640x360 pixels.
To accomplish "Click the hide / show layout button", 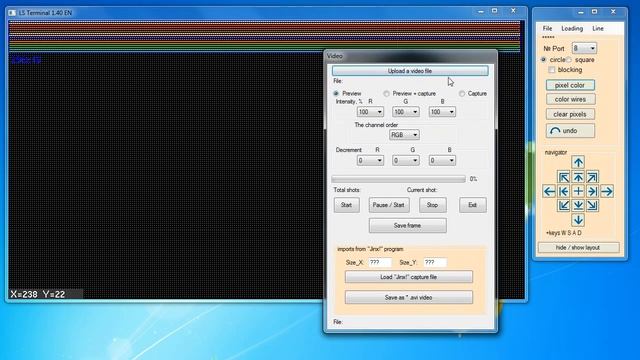I will tap(578, 248).
